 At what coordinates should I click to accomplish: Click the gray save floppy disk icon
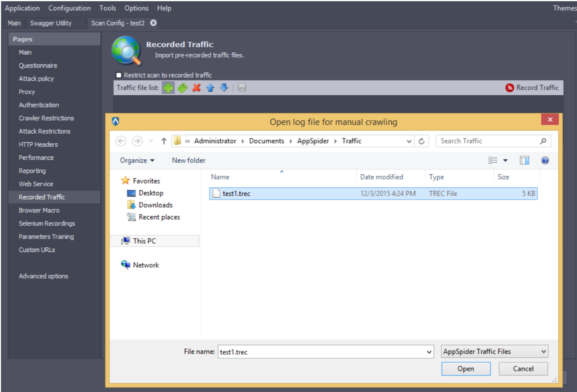(241, 88)
